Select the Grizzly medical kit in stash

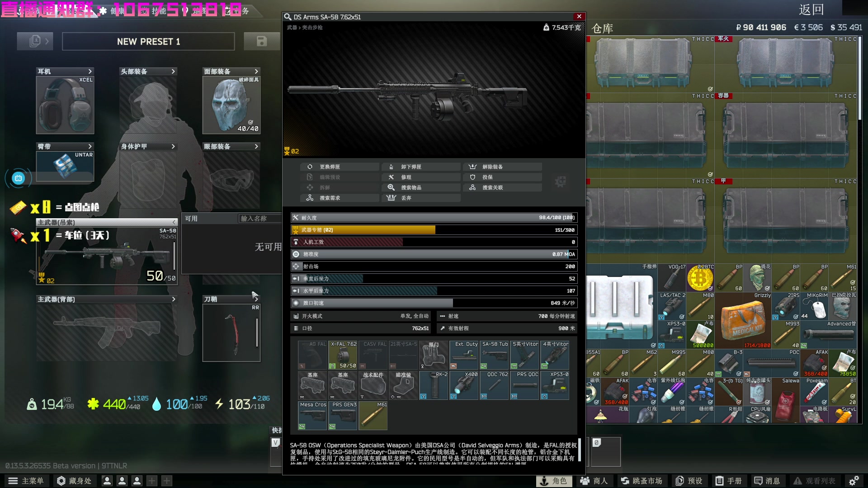pos(743,320)
